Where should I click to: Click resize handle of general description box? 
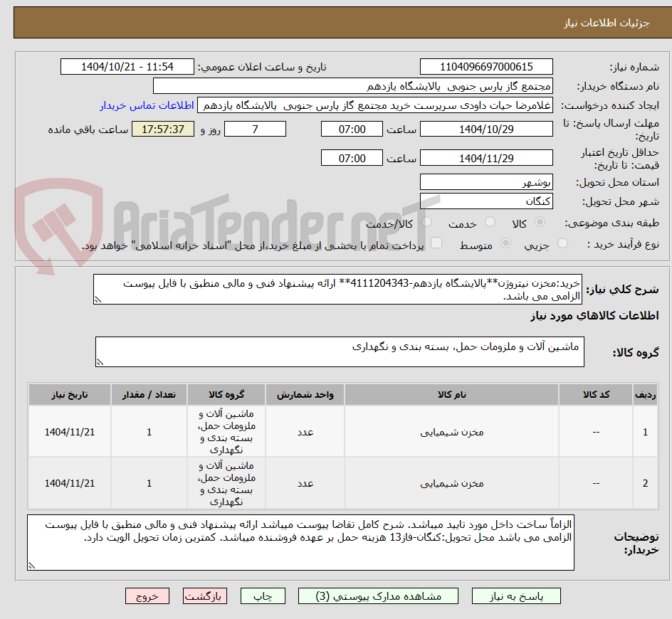pyautogui.click(x=98, y=300)
